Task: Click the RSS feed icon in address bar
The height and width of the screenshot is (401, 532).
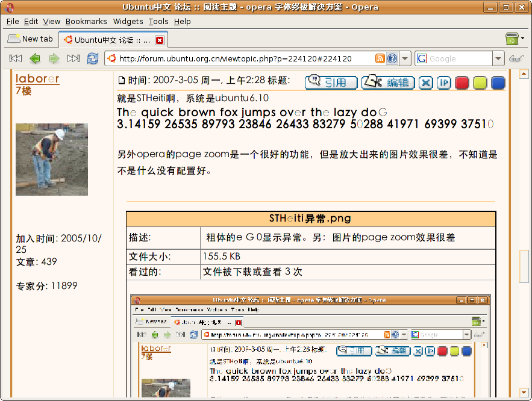Action: click(x=380, y=58)
